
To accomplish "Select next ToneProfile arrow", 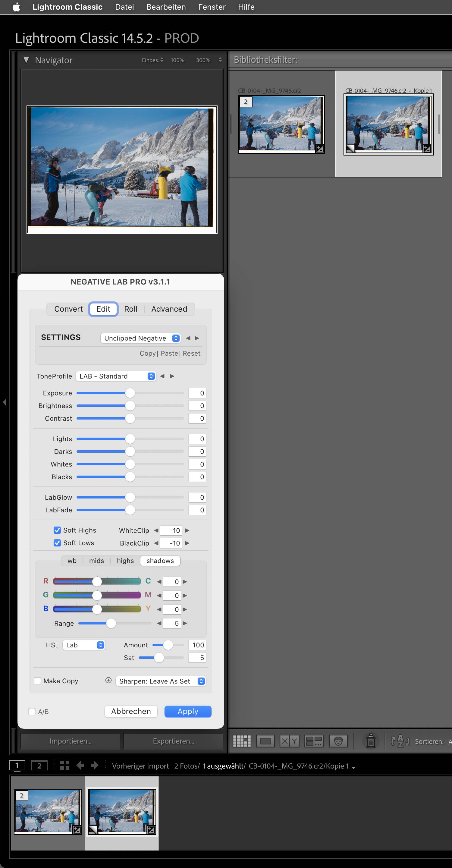I will coord(172,376).
